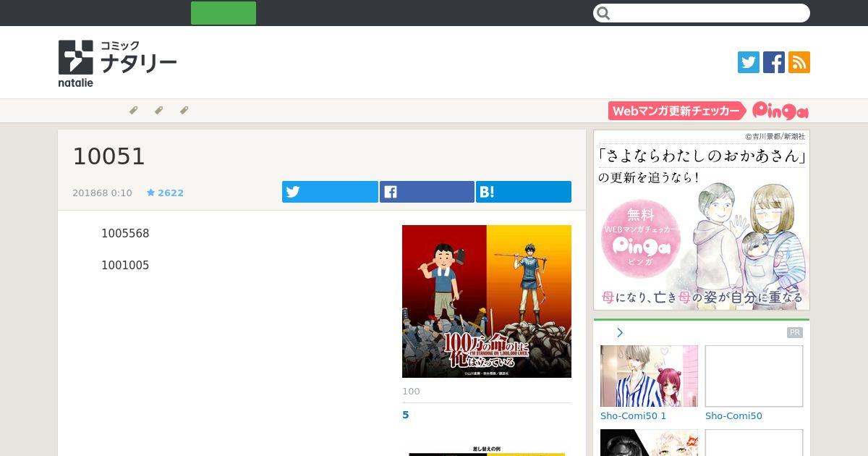Screen dimensions: 868x456
Task: Click the date text '201868 0:10'
Action: [102, 193]
